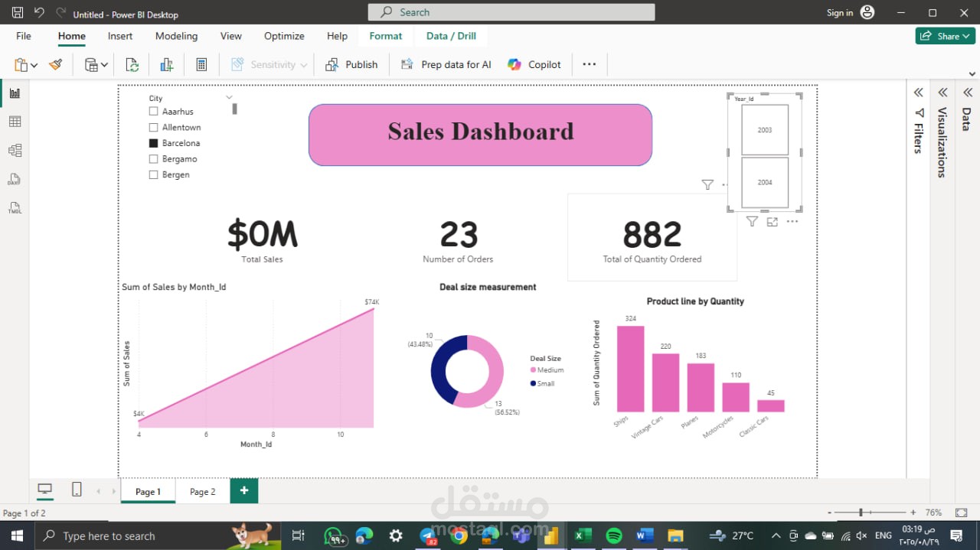Click zoom in plus button
The height and width of the screenshot is (550, 980).
click(913, 513)
